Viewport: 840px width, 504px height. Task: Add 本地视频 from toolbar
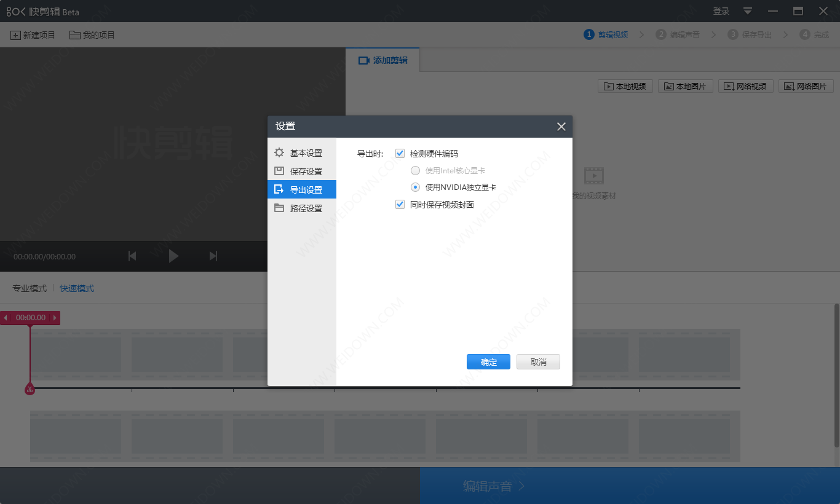pyautogui.click(x=625, y=87)
